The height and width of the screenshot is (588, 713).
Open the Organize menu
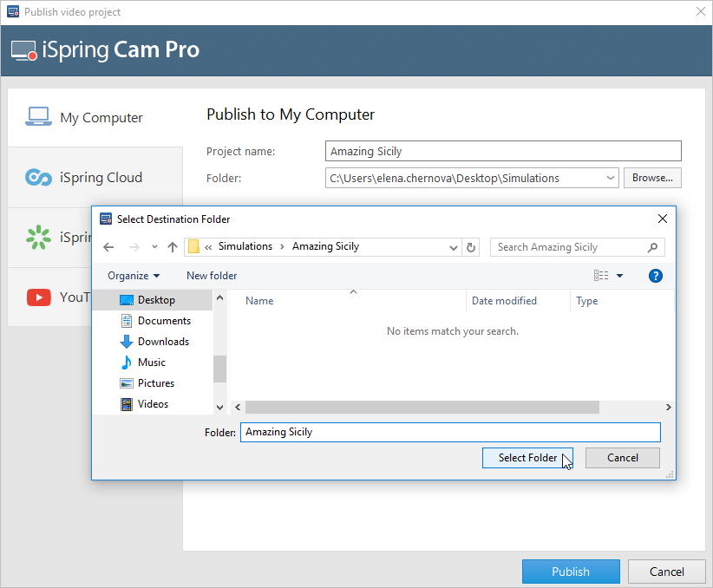(x=134, y=276)
